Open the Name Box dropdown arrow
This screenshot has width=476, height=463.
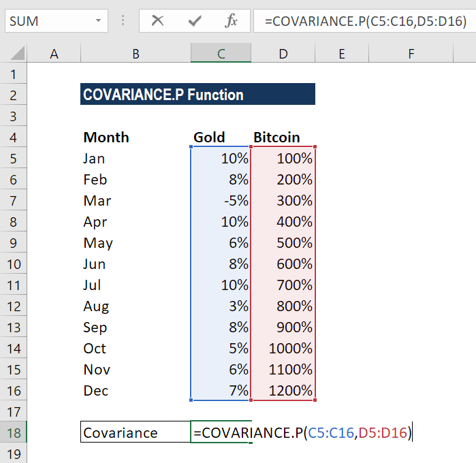(100, 21)
